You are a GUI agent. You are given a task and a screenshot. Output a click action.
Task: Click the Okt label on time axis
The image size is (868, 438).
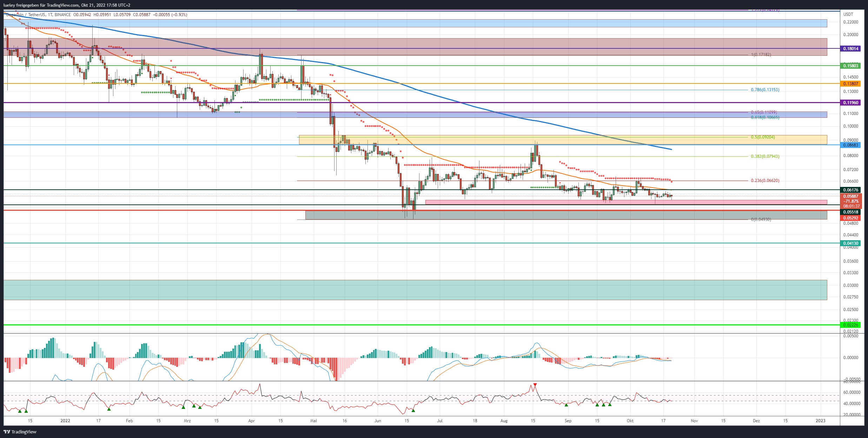click(630, 421)
